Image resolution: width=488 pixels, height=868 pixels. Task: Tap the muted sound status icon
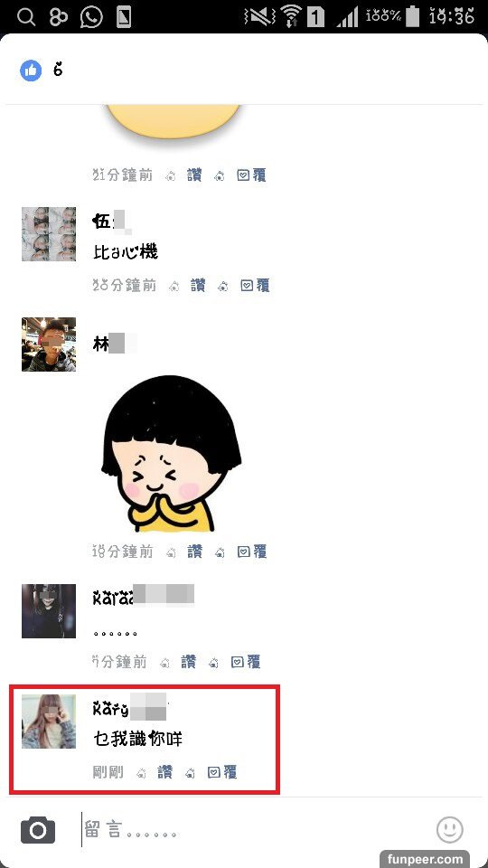point(259,17)
